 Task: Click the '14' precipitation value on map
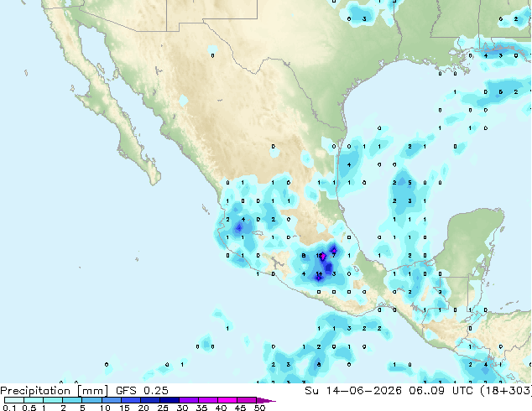tap(319, 273)
